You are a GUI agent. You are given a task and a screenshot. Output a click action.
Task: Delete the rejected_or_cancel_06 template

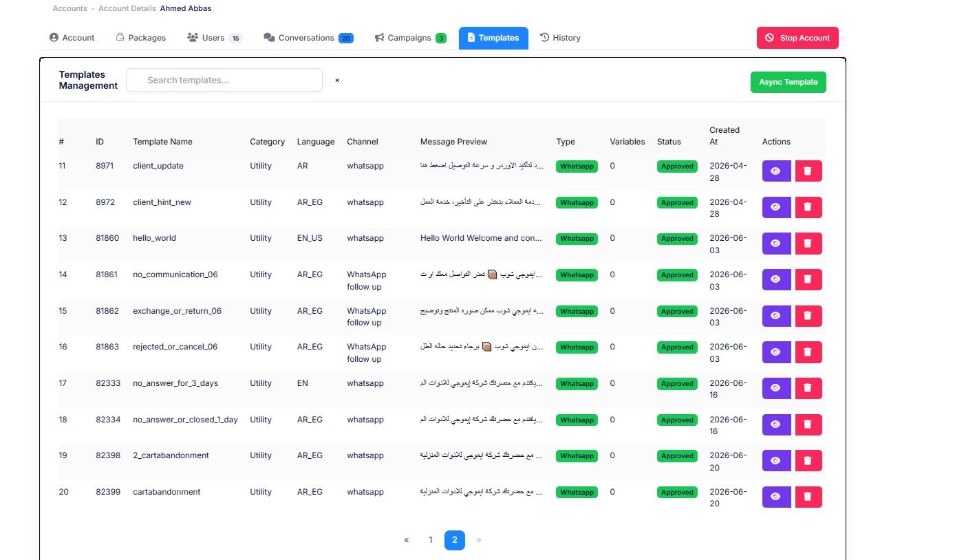pos(808,352)
